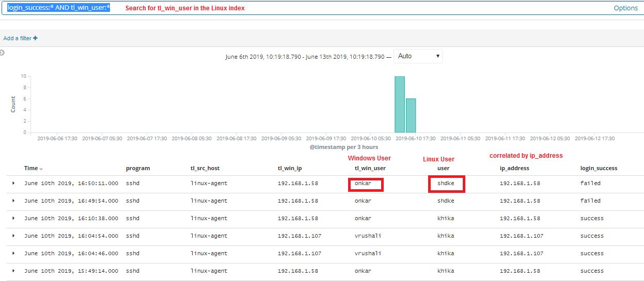Click the tl_win_user column header
Screen dimensions: 644x281
tap(370, 168)
